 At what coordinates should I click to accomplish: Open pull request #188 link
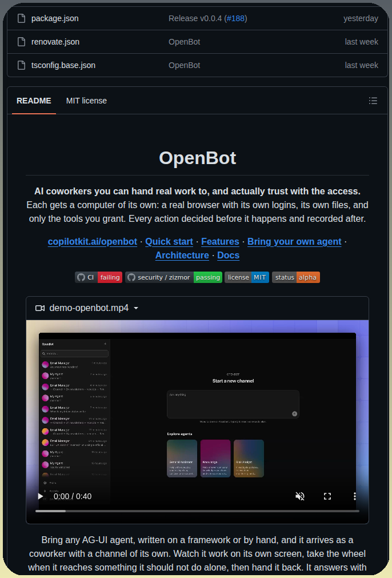[236, 18]
